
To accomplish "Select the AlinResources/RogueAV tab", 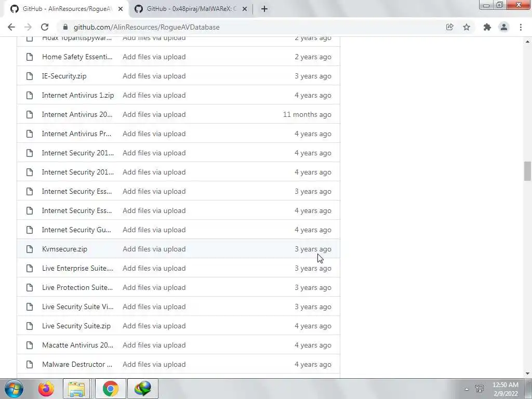I will pyautogui.click(x=66, y=9).
